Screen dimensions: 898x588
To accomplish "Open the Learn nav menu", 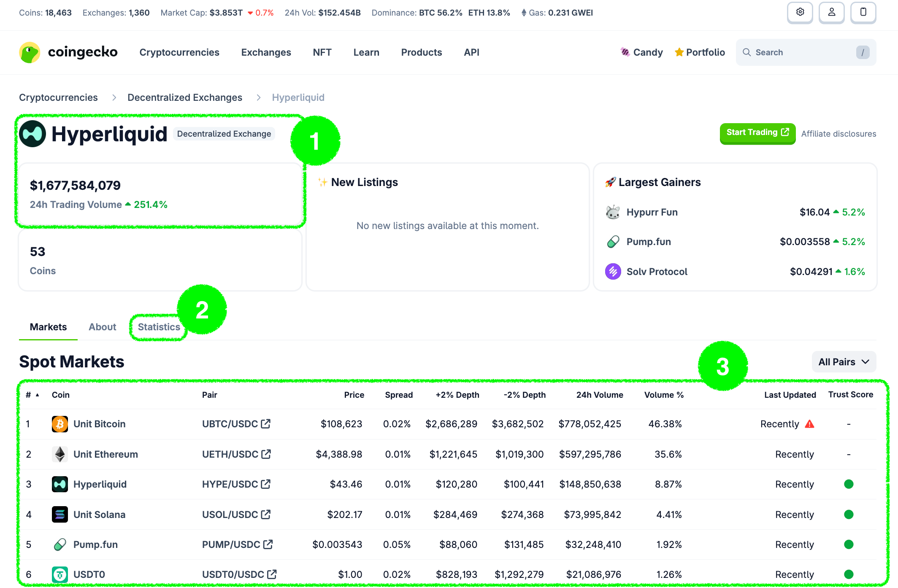I will (x=366, y=52).
